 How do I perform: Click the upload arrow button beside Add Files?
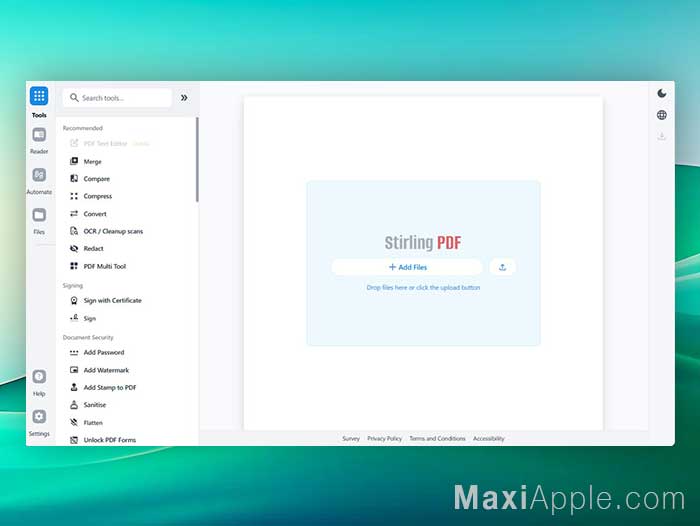(x=502, y=267)
